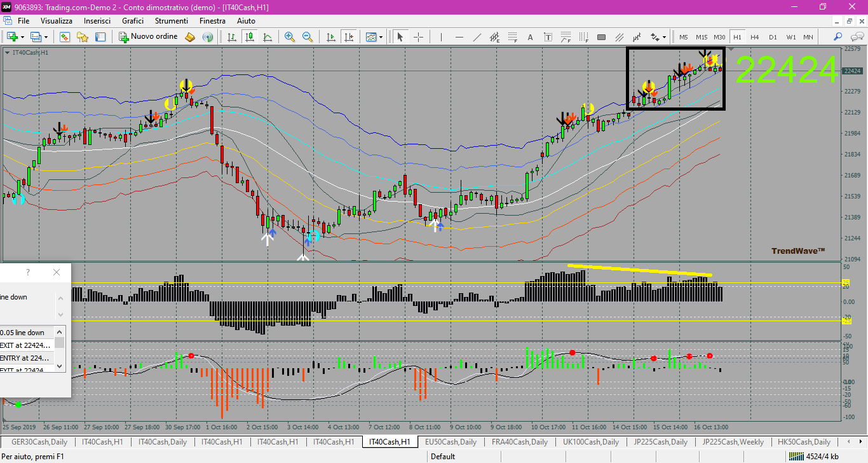Select the rectangle shape tool
Image resolution: width=868 pixels, height=463 pixels.
(x=602, y=37)
